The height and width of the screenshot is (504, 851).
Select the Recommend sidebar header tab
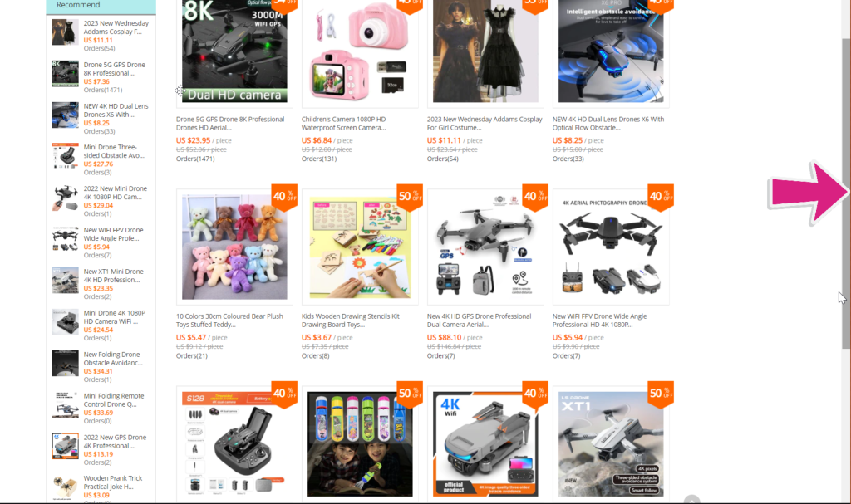tap(101, 6)
